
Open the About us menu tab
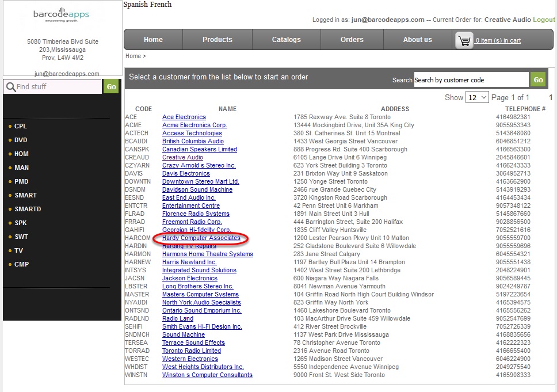[x=417, y=40]
